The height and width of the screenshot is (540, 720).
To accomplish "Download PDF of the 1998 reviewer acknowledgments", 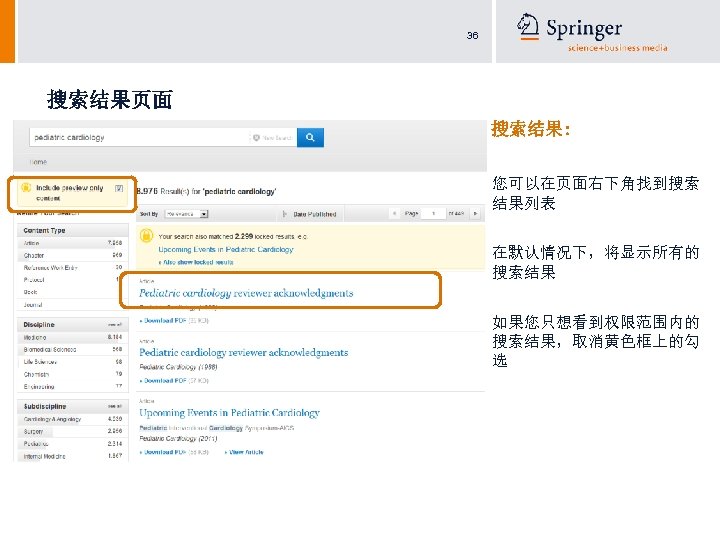I will (163, 381).
